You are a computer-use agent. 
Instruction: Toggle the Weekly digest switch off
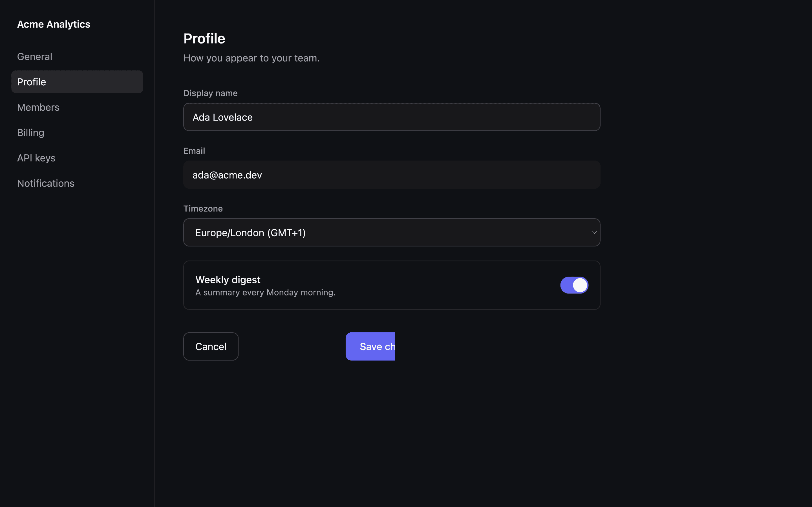tap(574, 285)
